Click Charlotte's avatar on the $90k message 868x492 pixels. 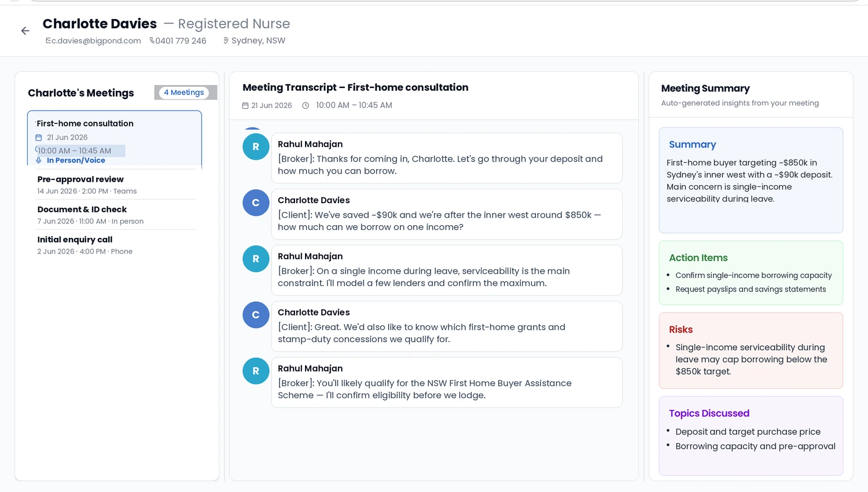coord(256,203)
